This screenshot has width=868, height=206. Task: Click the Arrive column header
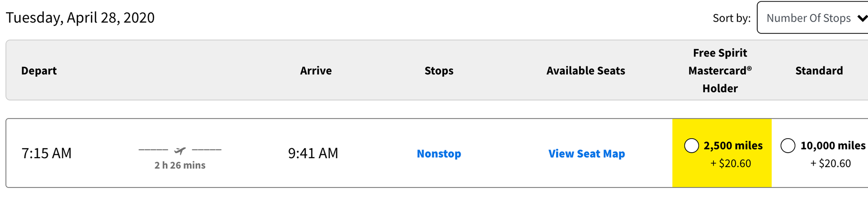(316, 71)
